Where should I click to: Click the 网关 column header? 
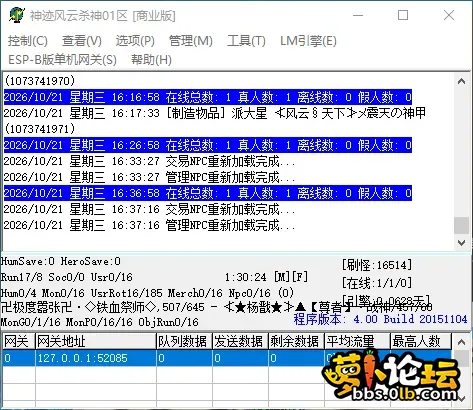point(19,341)
